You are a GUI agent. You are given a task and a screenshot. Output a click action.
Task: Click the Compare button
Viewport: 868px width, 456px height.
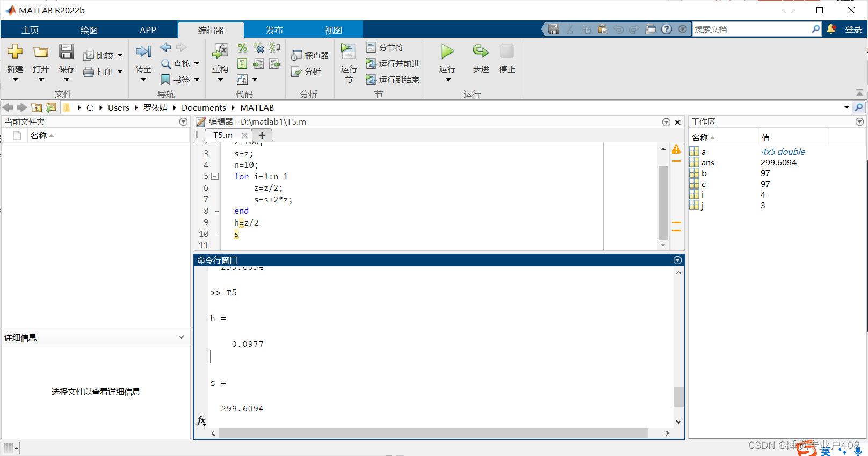98,55
